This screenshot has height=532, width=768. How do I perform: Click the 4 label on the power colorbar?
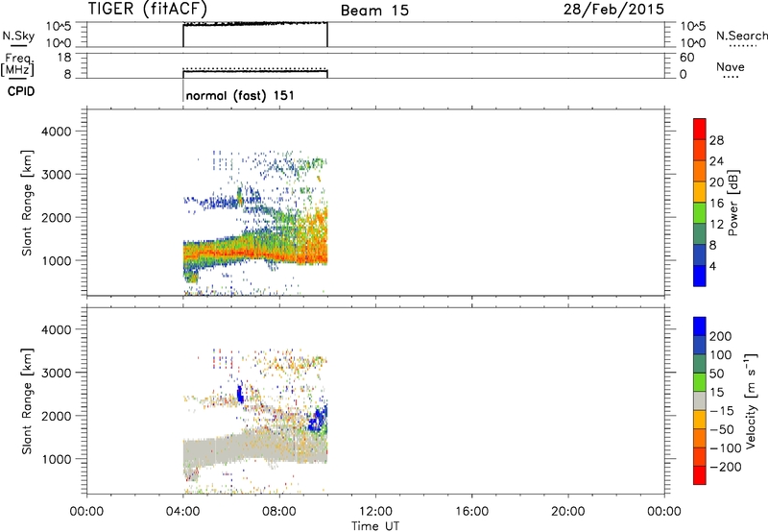click(x=712, y=266)
